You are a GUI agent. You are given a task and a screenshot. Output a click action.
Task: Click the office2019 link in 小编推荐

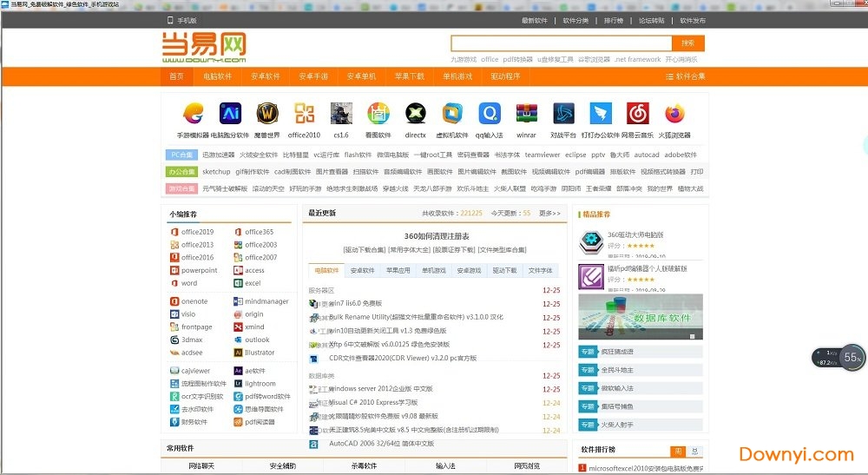[x=197, y=232]
